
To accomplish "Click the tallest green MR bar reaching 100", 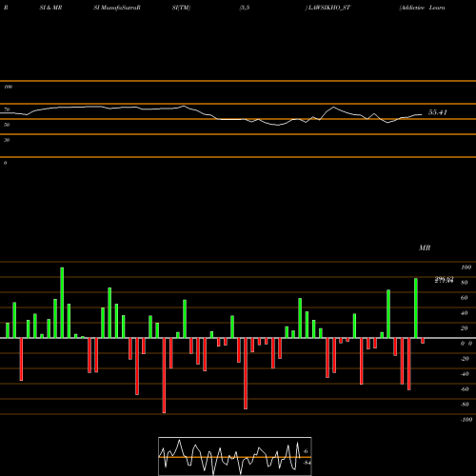I will [x=62, y=303].
